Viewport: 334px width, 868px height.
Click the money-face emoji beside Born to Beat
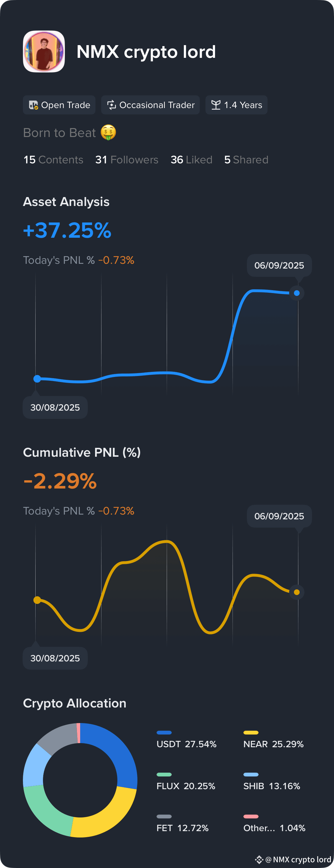click(108, 133)
